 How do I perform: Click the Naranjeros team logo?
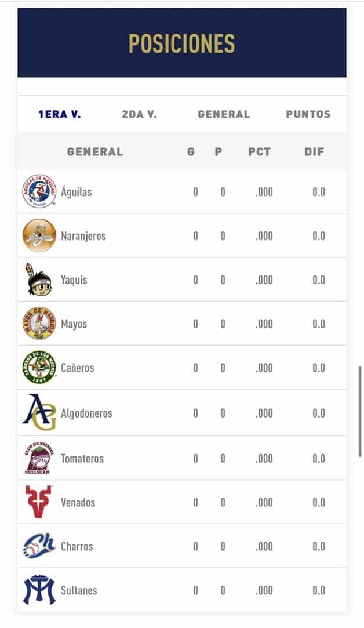39,235
